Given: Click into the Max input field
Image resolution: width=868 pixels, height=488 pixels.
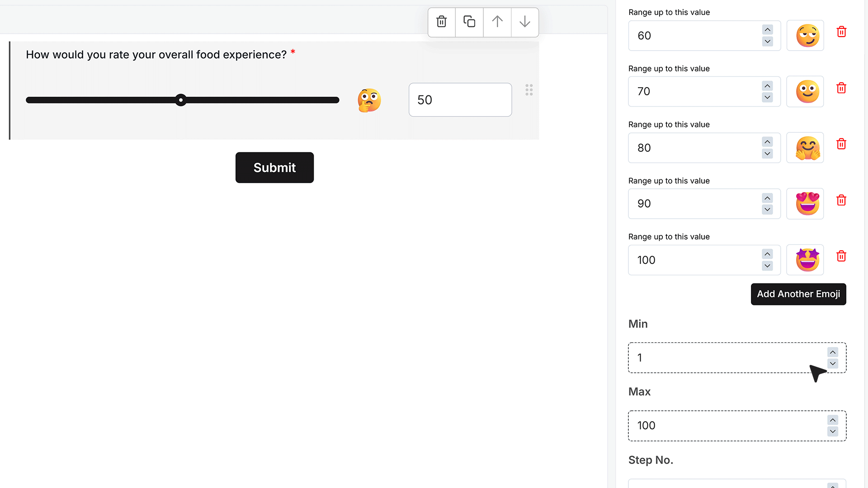Looking at the screenshot, I should (737, 426).
